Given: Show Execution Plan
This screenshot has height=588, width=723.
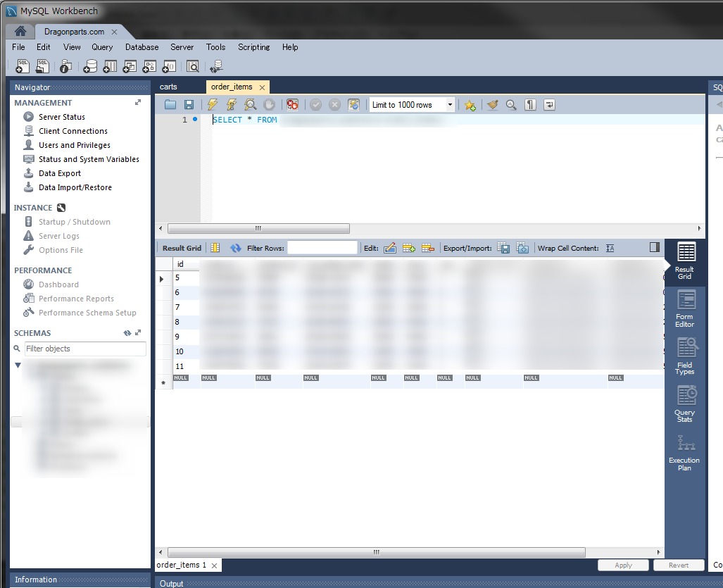Looking at the screenshot, I should [x=685, y=452].
